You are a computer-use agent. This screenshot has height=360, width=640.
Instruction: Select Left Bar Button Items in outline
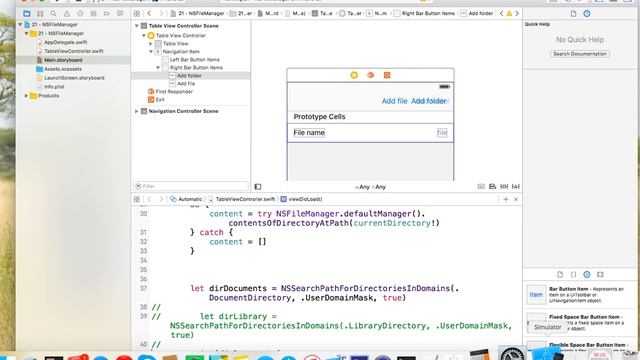[x=195, y=60]
